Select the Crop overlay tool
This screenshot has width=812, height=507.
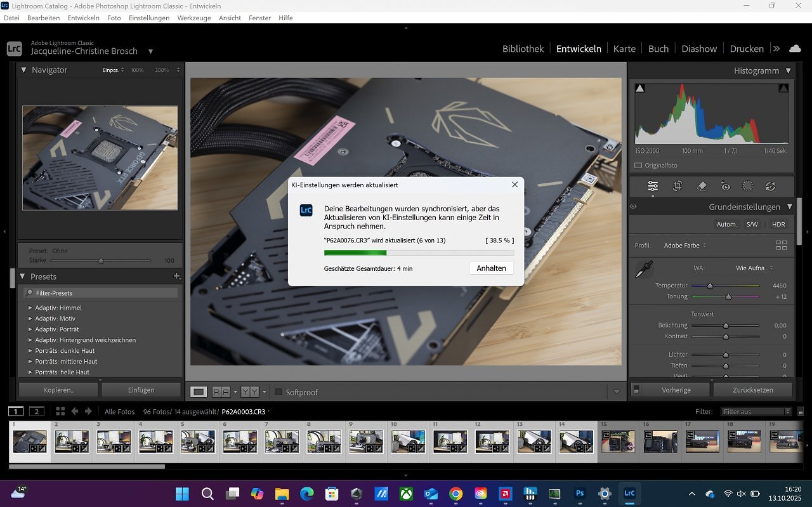pos(678,186)
